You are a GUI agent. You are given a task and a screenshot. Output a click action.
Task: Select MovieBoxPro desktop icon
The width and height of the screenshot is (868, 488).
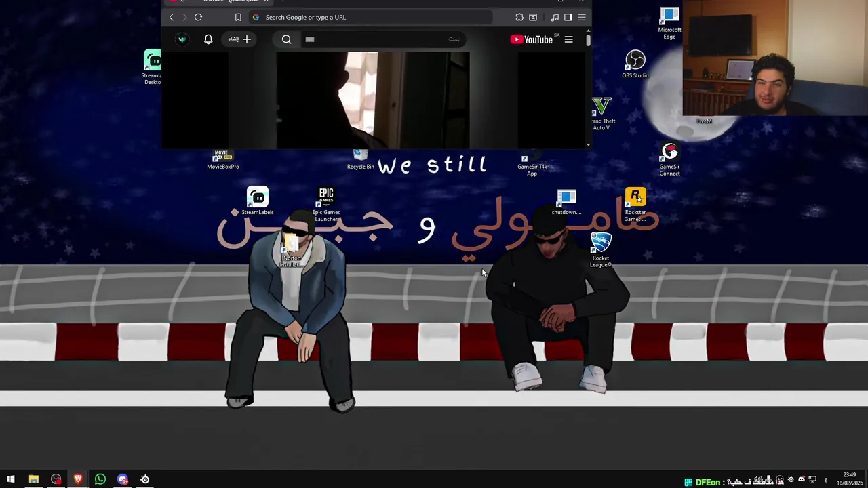point(222,160)
